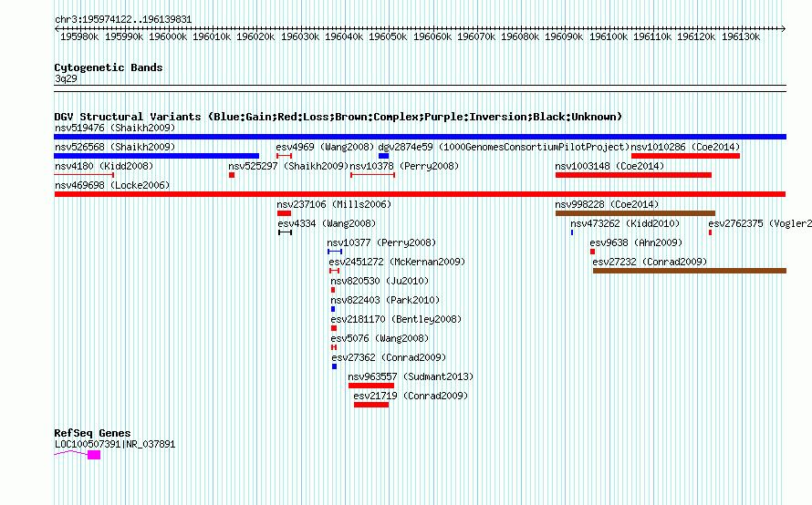Click the thin red nsv4180 loss line
Image resolution: width=812 pixels, height=505 pixels.
click(x=84, y=175)
